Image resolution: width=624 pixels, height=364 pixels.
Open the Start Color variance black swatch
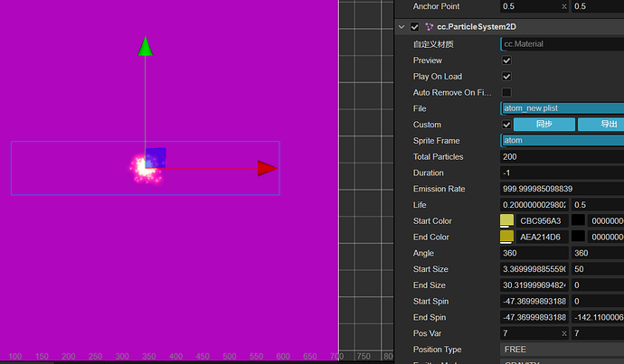[578, 220]
